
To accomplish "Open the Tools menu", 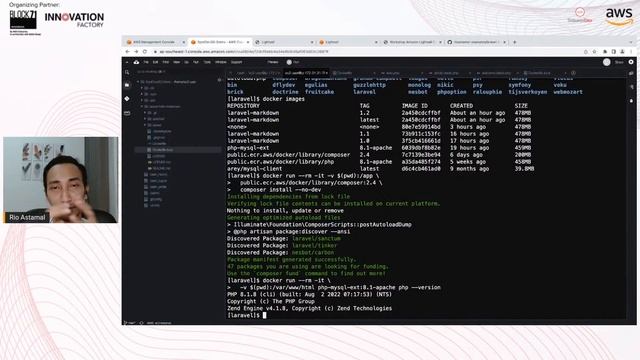I will [207, 62].
